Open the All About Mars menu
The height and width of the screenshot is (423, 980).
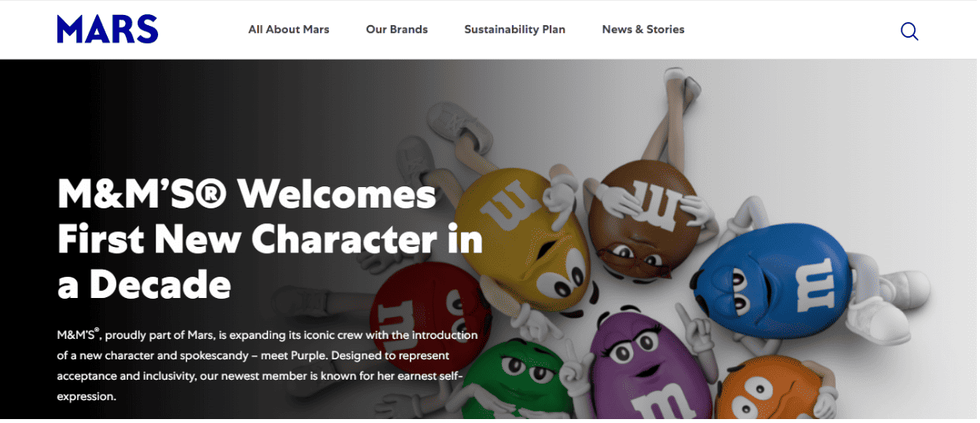289,30
